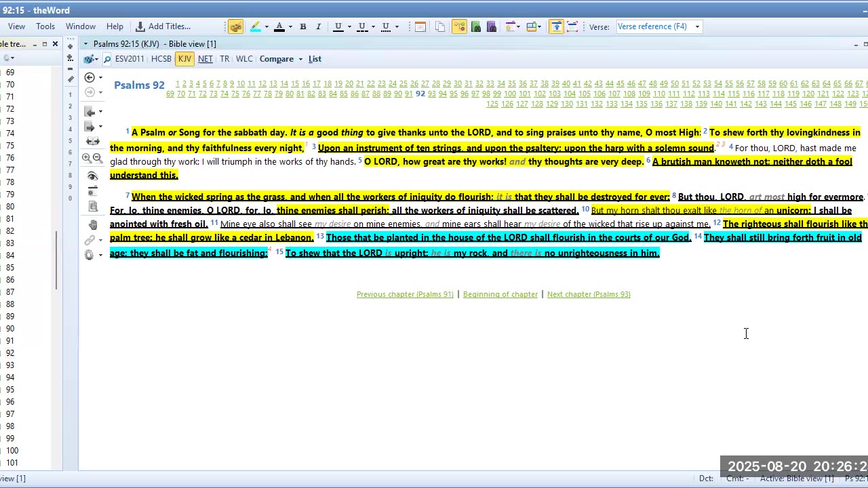868x488 pixels.
Task: Click the purple books icon
Action: 492,26
